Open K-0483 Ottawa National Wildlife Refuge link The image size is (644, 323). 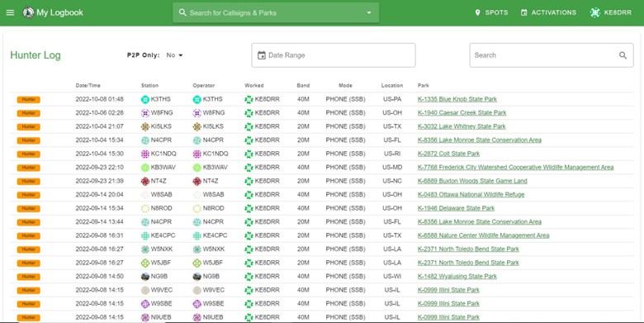[471, 194]
